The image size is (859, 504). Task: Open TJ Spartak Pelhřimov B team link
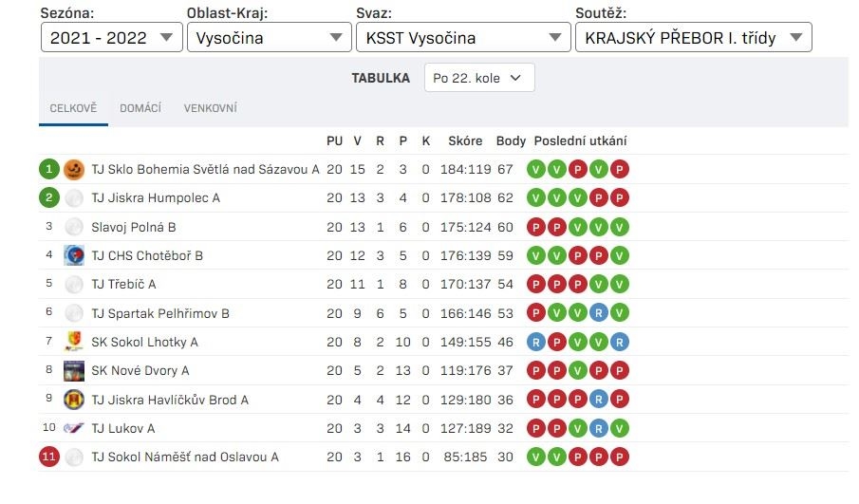pyautogui.click(x=159, y=313)
